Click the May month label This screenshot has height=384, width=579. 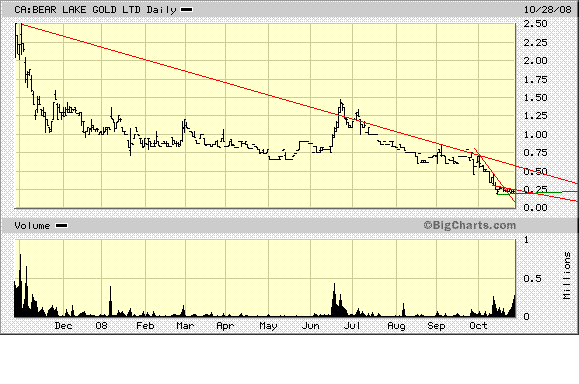coord(268,326)
